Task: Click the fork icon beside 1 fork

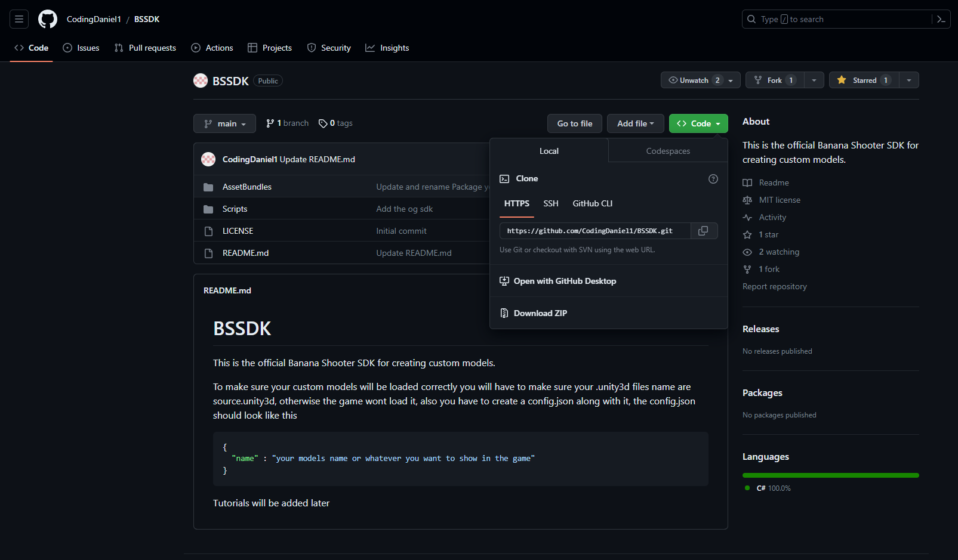Action: [747, 270]
